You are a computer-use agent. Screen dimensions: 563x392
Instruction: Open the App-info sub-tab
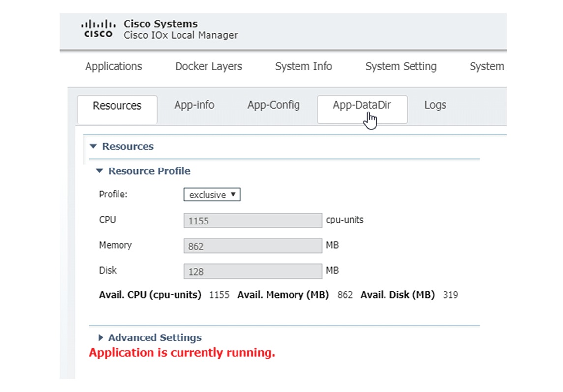tap(194, 105)
